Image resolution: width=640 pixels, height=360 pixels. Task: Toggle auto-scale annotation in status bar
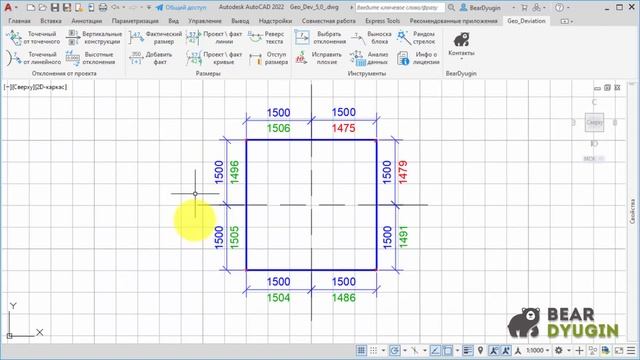pyautogui.click(x=506, y=350)
